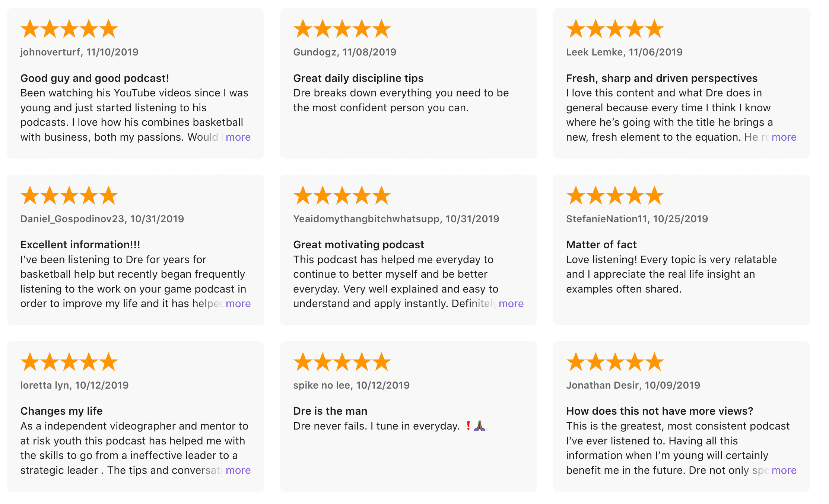Expand johnoverturf's review with more link
Viewport: 829px width, 504px height.
coord(238,137)
